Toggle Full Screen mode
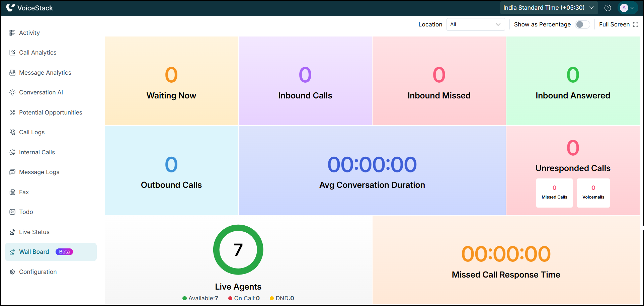This screenshot has width=644, height=306. coord(618,24)
